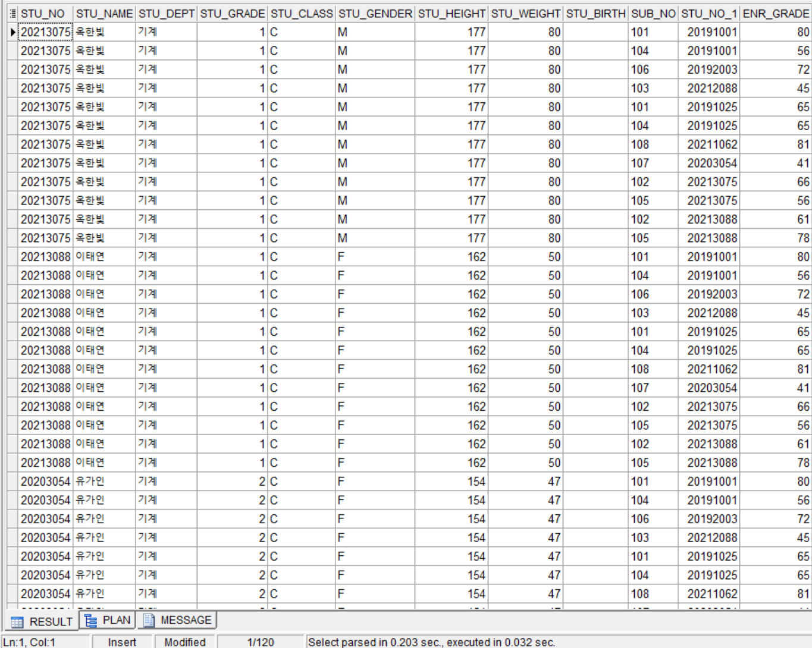Viewport: 812px width, 648px height.
Task: Click the "1/120" row counter
Action: pos(261,642)
